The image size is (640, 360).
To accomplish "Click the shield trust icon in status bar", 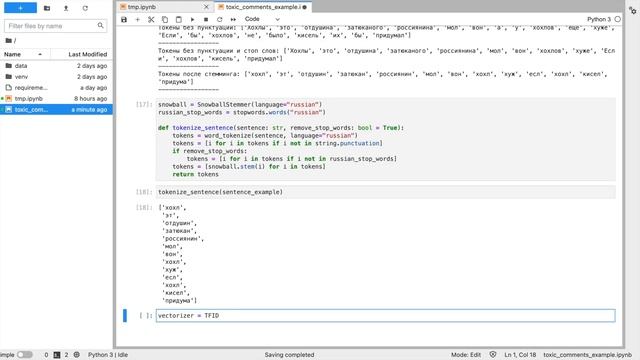I will 493,355.
